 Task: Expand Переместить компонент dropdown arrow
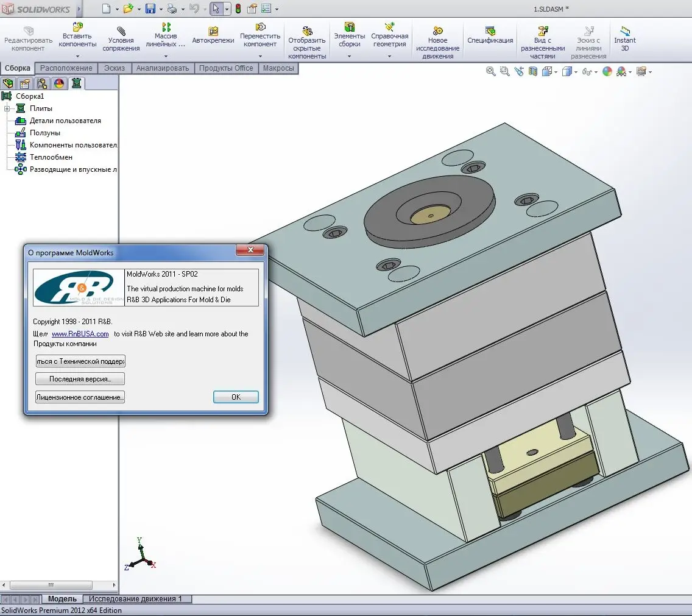(x=260, y=56)
